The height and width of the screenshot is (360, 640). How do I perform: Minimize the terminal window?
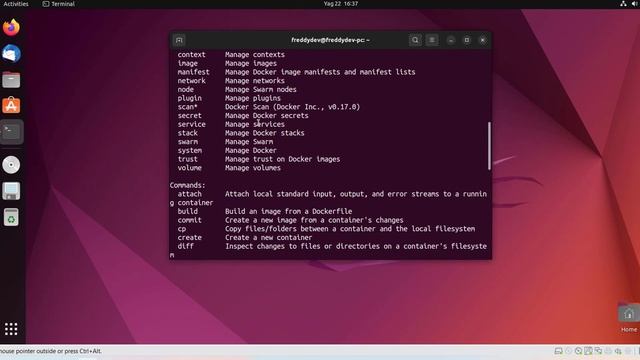click(x=451, y=40)
